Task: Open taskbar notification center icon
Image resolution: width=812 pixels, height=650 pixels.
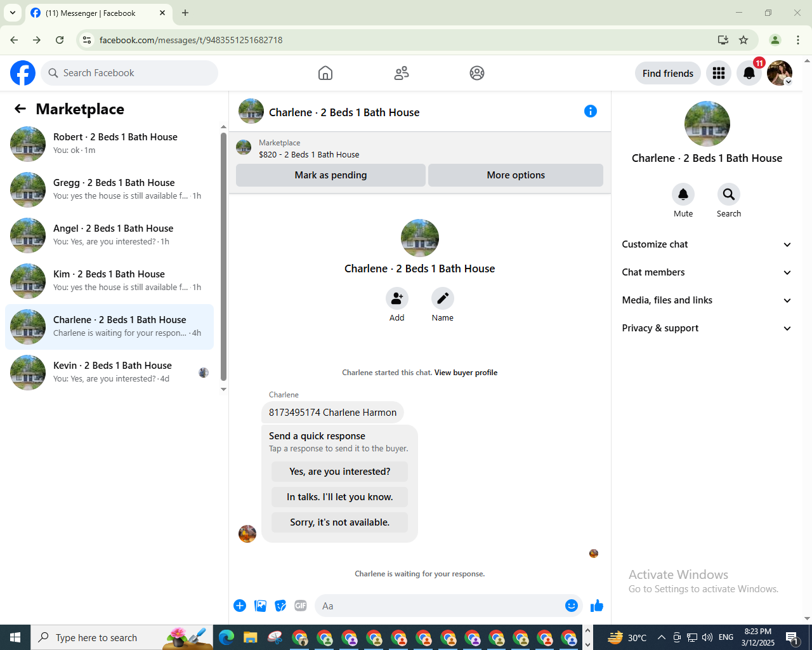Action: (x=792, y=637)
